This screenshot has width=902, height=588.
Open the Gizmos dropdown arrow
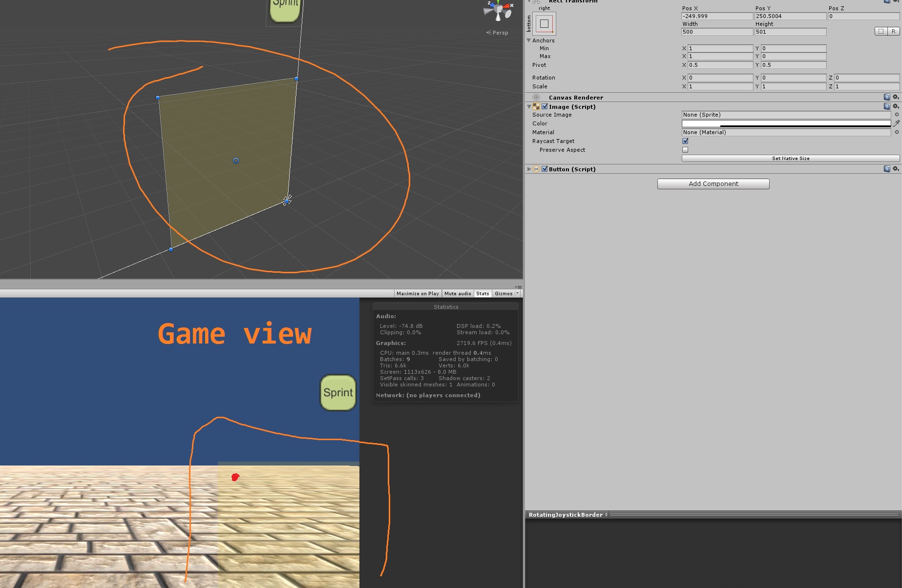(x=517, y=293)
